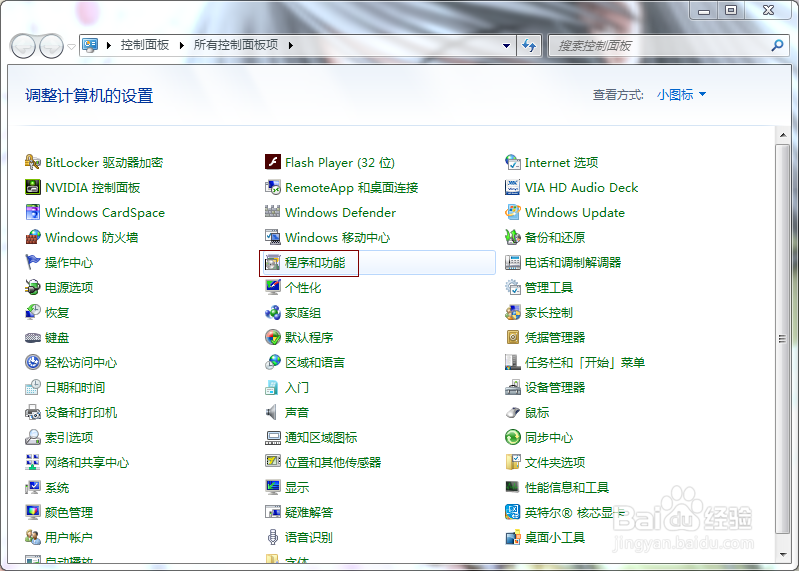The height and width of the screenshot is (571, 799).
Task: Click the 设备管理器 icon
Action: tap(513, 387)
